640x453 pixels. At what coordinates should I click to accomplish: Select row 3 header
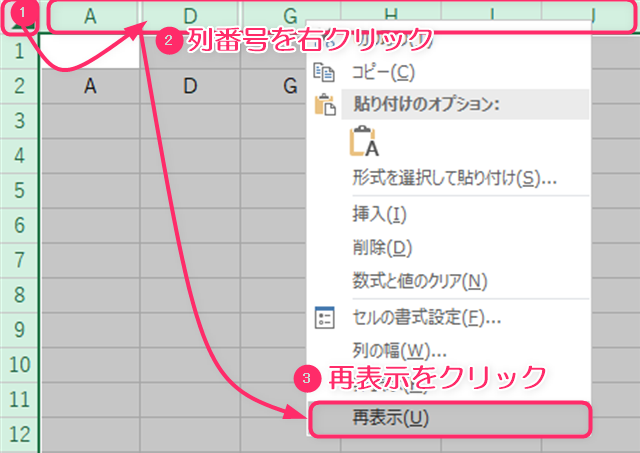point(20,120)
